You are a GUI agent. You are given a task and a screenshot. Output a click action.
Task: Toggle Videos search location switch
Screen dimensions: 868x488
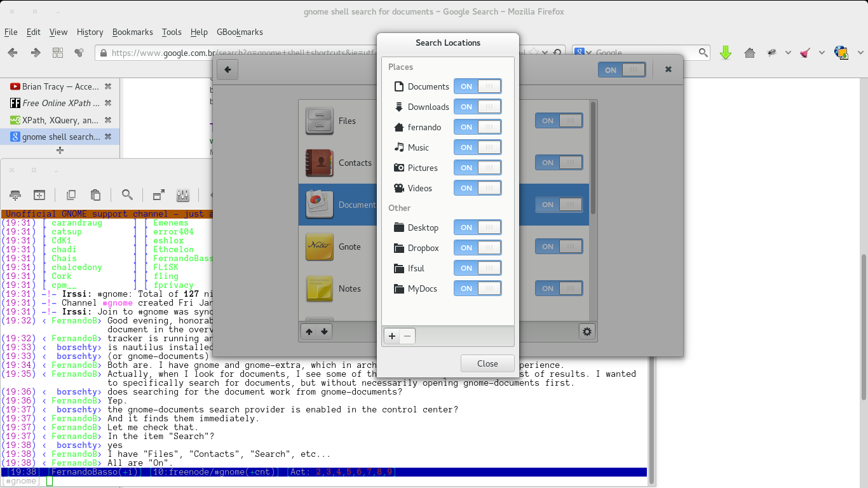(477, 188)
